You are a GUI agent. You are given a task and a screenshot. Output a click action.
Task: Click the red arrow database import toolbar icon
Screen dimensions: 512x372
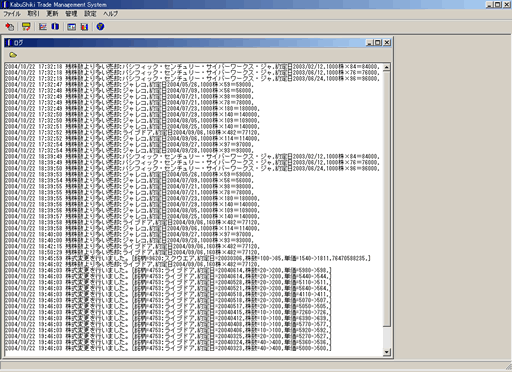10,27
